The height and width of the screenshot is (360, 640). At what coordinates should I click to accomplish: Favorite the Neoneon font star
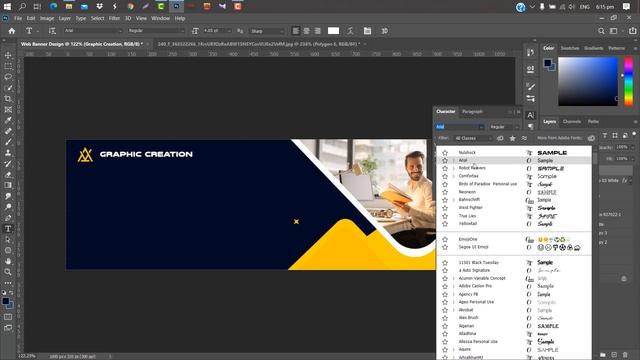(x=445, y=192)
